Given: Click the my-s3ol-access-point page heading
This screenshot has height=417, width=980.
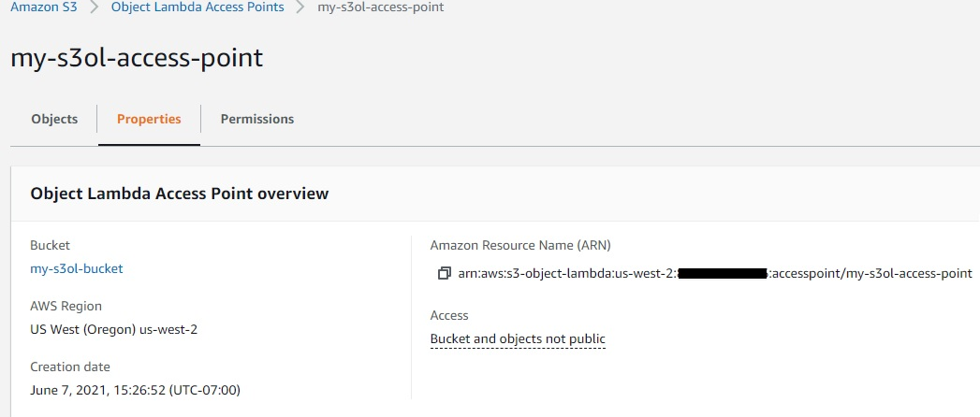Looking at the screenshot, I should [x=137, y=58].
